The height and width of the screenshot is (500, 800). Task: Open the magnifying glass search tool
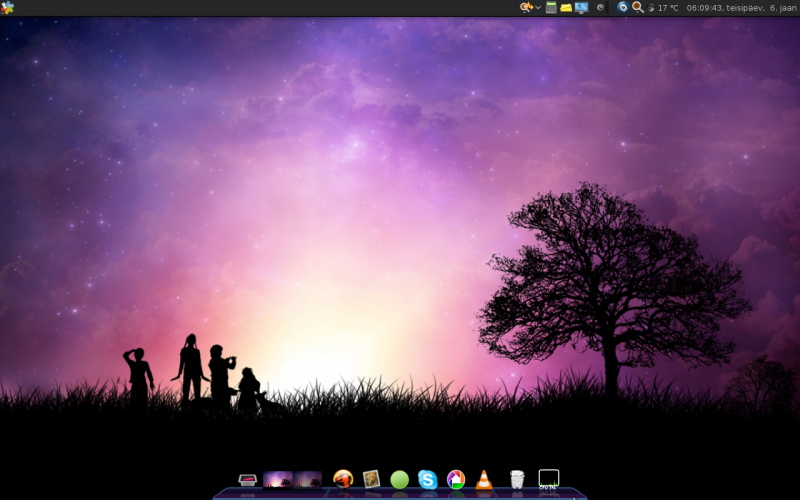[638, 7]
